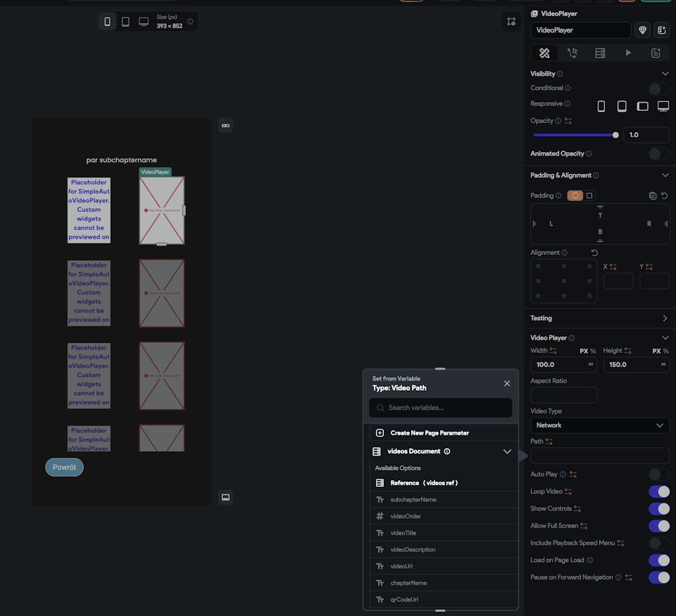676x616 pixels.
Task: Switch canvas to desktop device preview
Action: tap(143, 22)
